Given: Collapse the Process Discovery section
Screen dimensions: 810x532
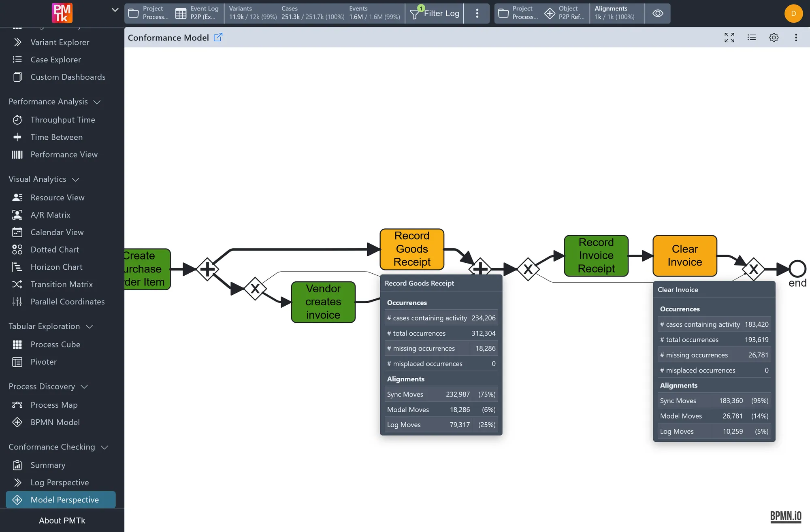Looking at the screenshot, I should pyautogui.click(x=48, y=387).
